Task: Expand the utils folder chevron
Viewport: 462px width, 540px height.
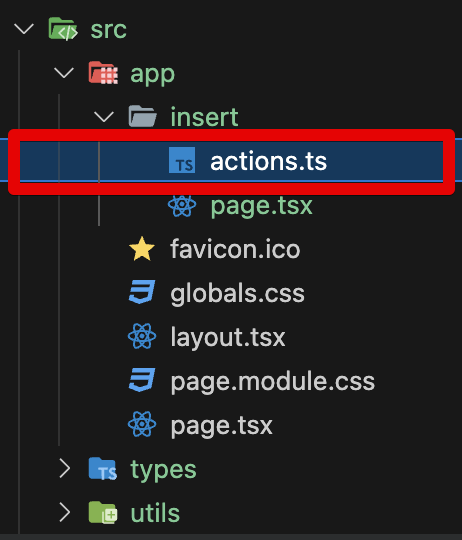Action: point(65,512)
